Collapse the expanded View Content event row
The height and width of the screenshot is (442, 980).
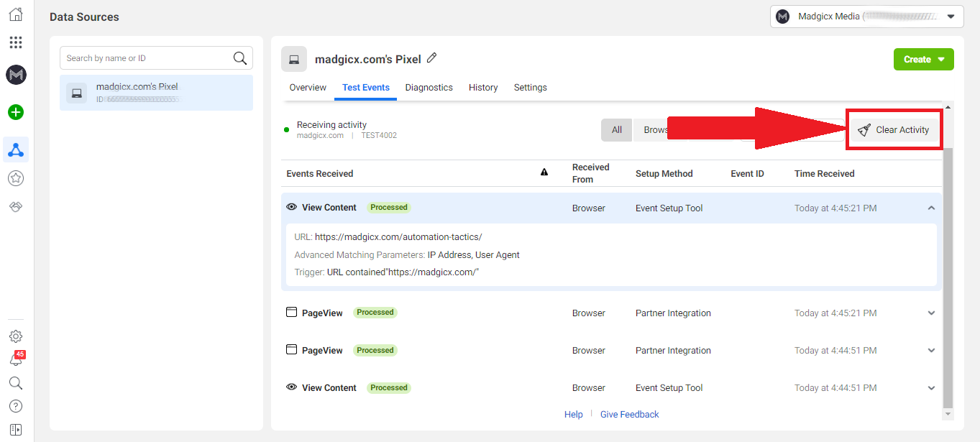931,208
